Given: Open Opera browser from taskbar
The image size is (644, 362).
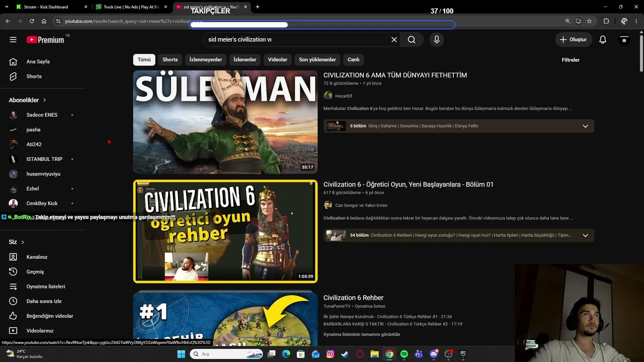Looking at the screenshot, I should (x=360, y=354).
